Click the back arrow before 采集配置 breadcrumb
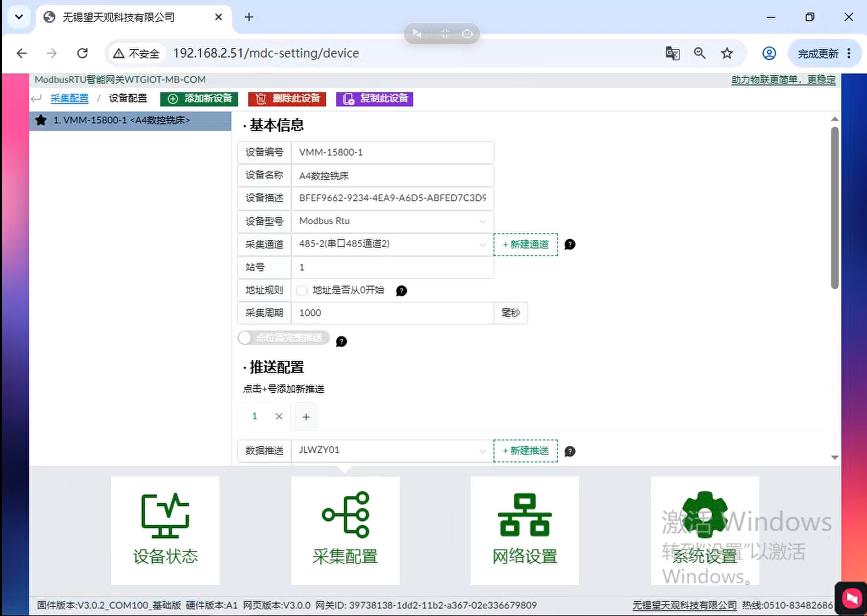 click(x=36, y=99)
